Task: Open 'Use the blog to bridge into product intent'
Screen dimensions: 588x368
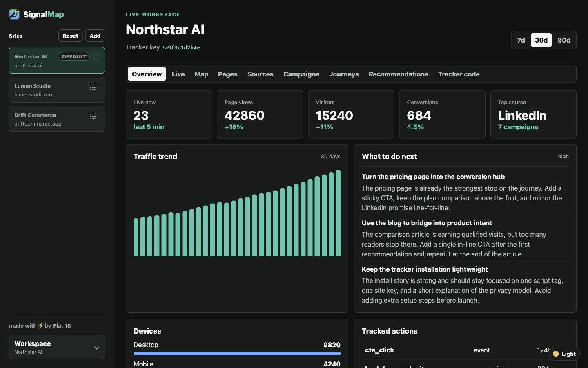Action: pos(427,223)
